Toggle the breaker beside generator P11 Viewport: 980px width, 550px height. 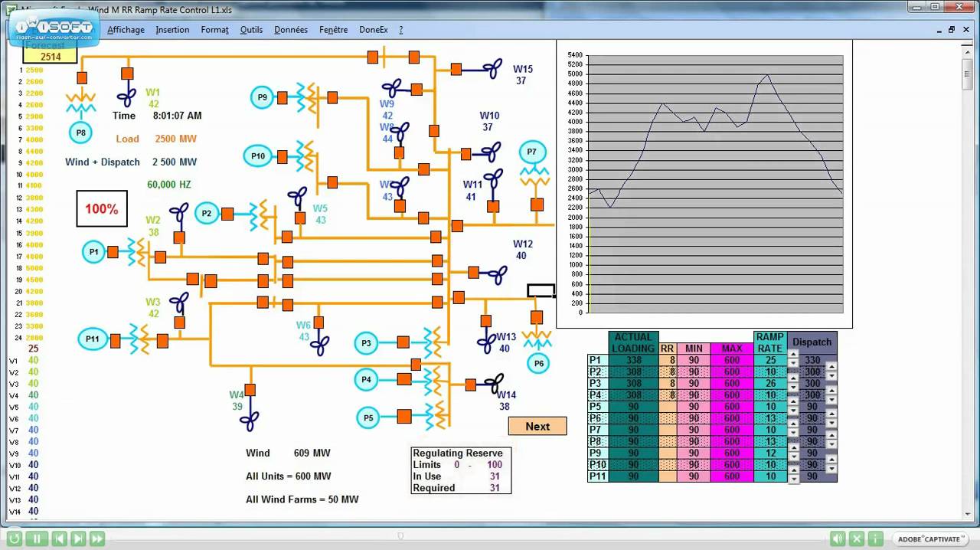click(115, 339)
